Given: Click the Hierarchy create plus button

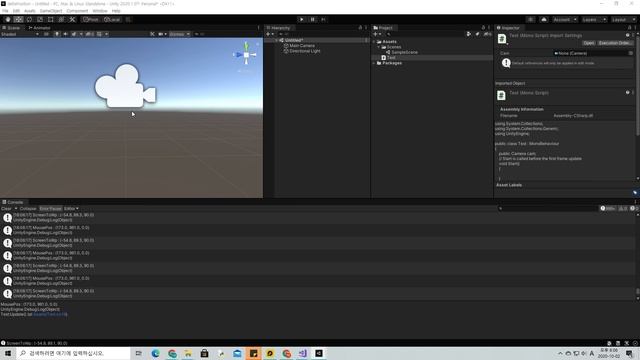Looking at the screenshot, I should click(x=269, y=34).
